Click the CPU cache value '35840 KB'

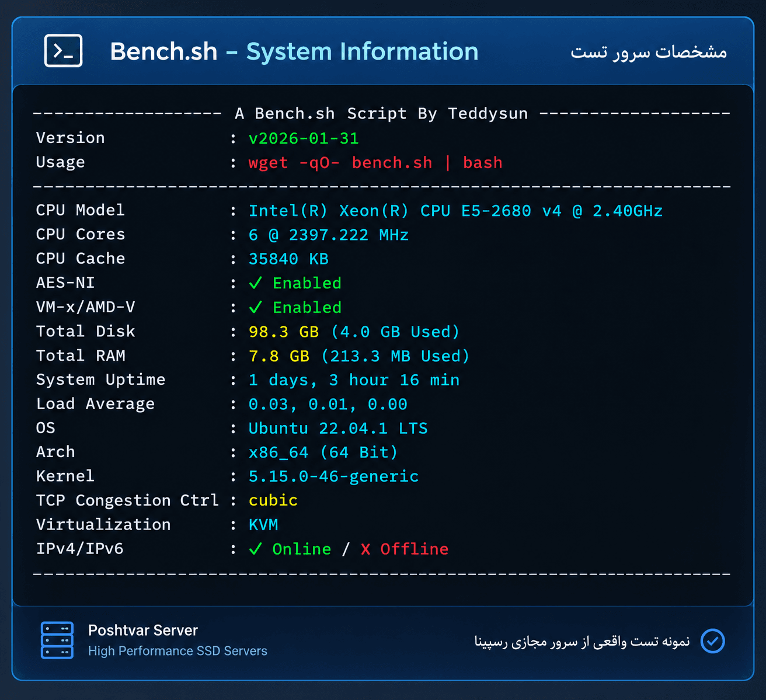(x=288, y=259)
